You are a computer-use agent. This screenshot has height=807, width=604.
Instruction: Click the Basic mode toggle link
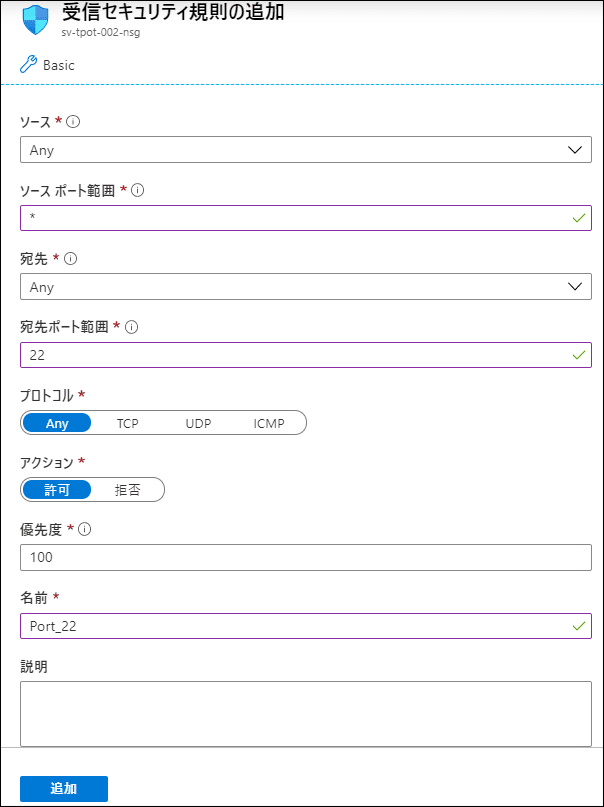click(x=58, y=65)
